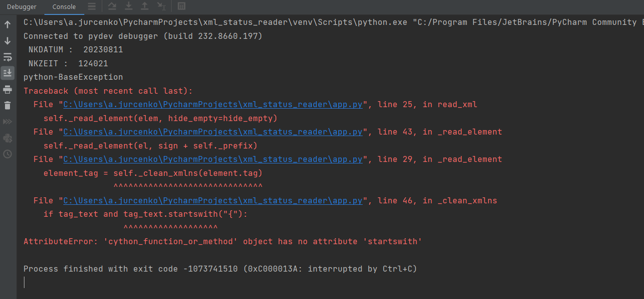Click the Run to Cursor icon

[x=161, y=6]
